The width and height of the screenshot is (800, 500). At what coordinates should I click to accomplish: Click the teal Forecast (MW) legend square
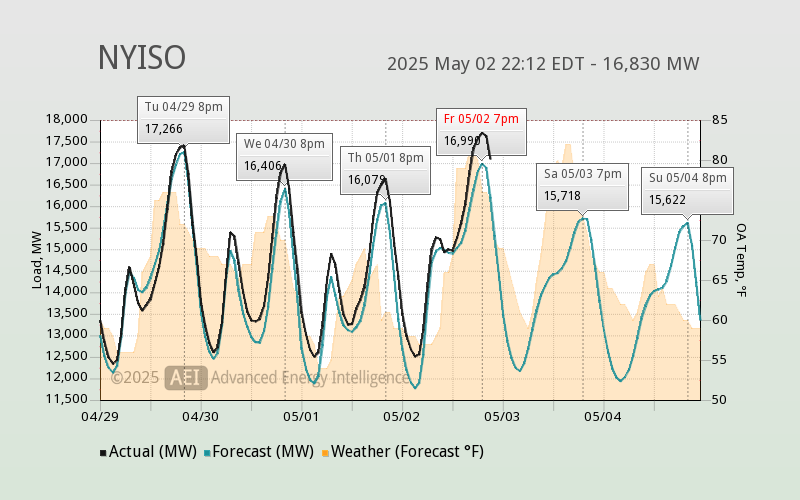pos(207,453)
